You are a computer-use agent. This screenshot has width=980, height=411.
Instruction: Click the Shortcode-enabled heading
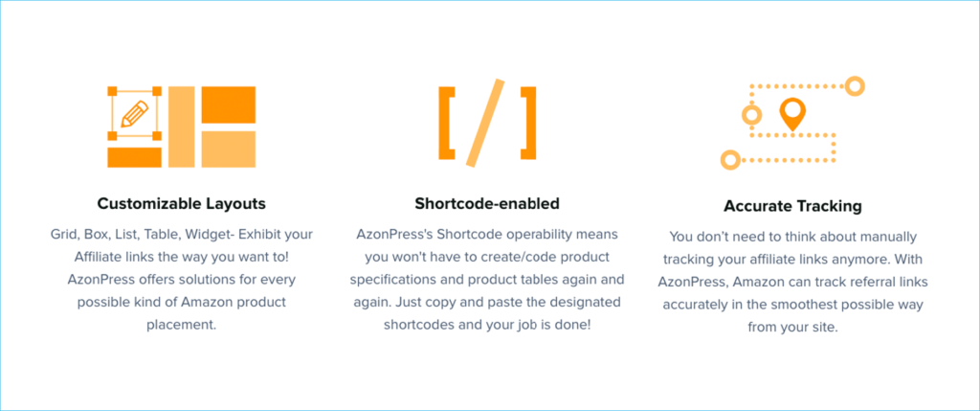click(487, 203)
